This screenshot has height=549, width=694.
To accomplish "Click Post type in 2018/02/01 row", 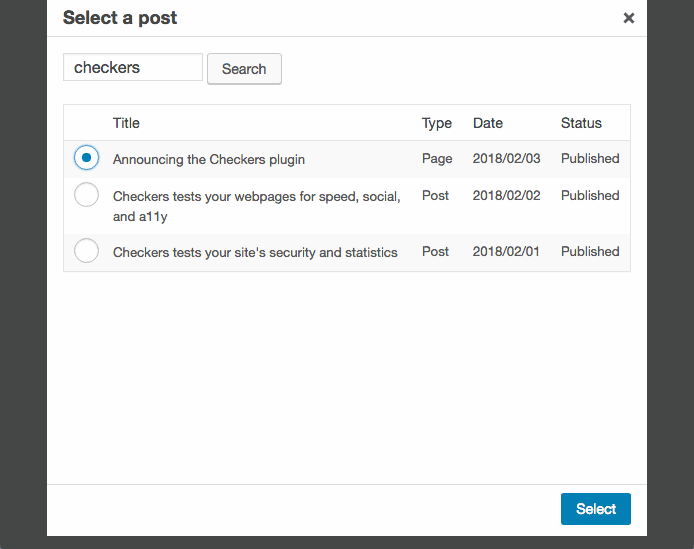I will coord(435,251).
